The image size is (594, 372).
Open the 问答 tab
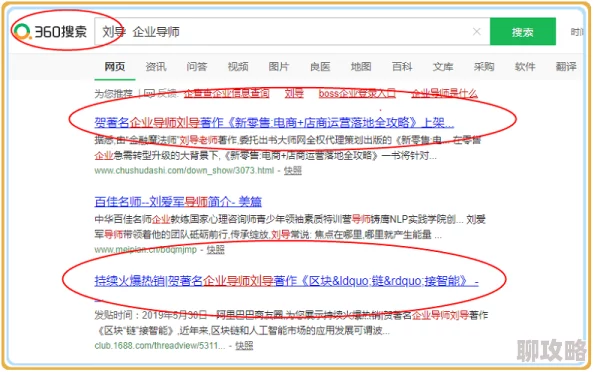tap(197, 67)
